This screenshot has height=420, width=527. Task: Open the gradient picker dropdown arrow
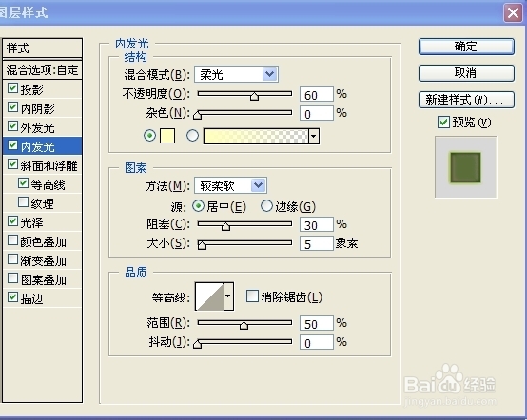pos(314,136)
